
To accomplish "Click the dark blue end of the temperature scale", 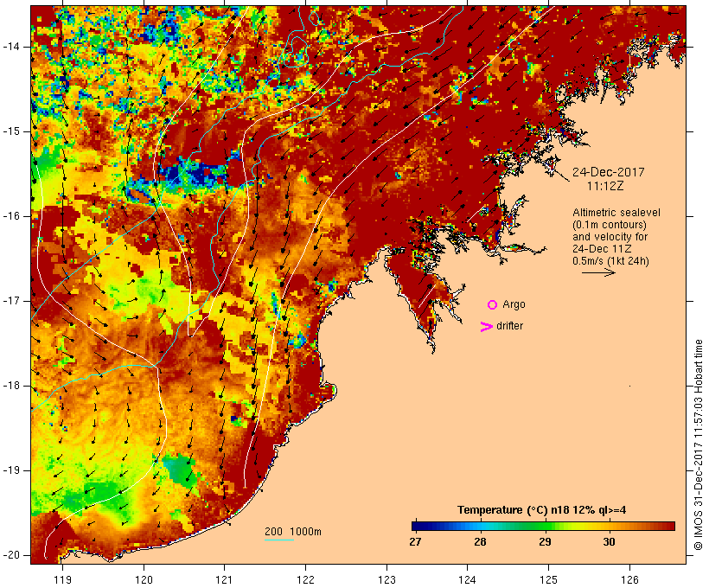I will [415, 526].
